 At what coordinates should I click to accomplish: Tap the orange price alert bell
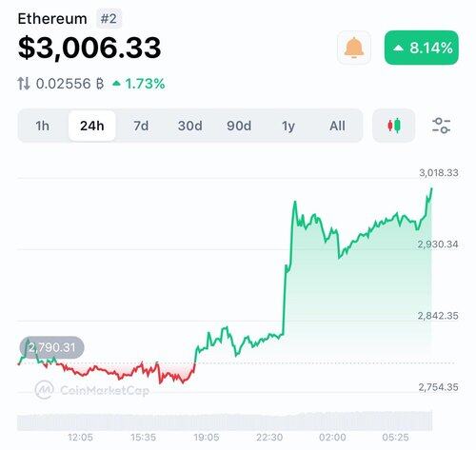point(354,48)
